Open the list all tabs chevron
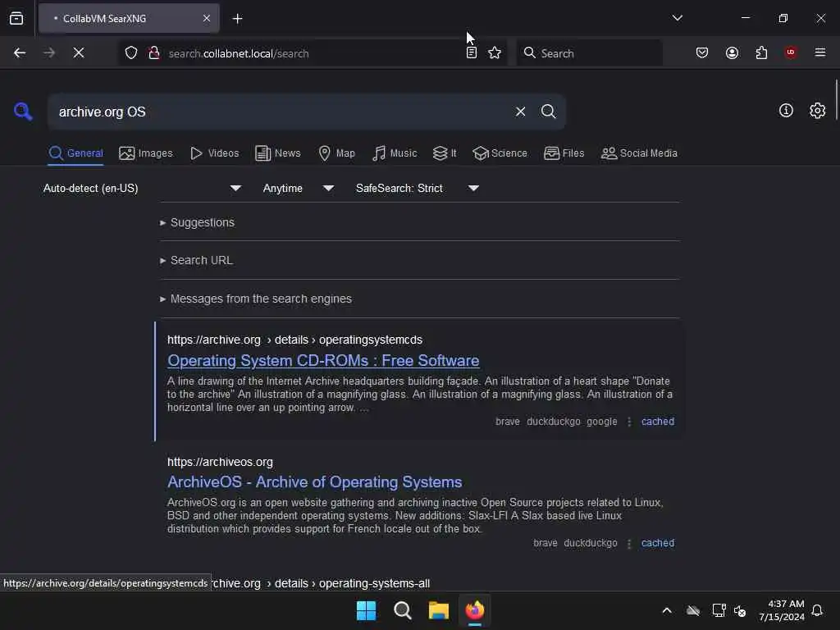 tap(677, 18)
